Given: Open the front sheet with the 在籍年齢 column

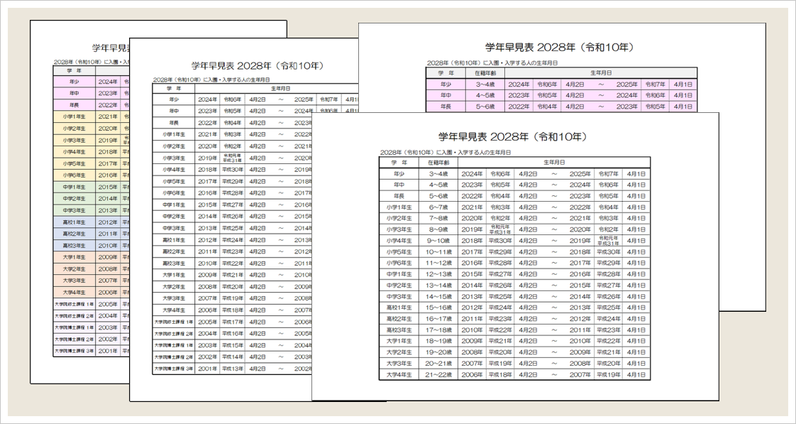Looking at the screenshot, I should pos(515,256).
